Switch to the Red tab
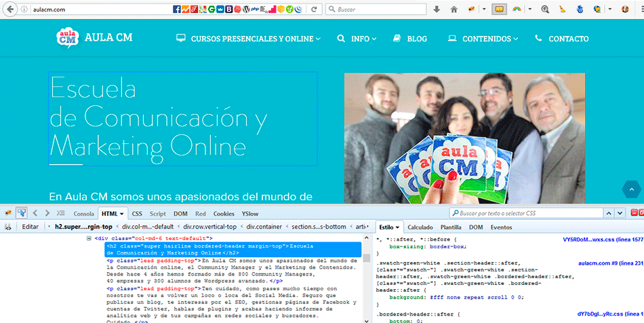Image resolution: width=644 pixels, height=323 pixels. (x=201, y=214)
